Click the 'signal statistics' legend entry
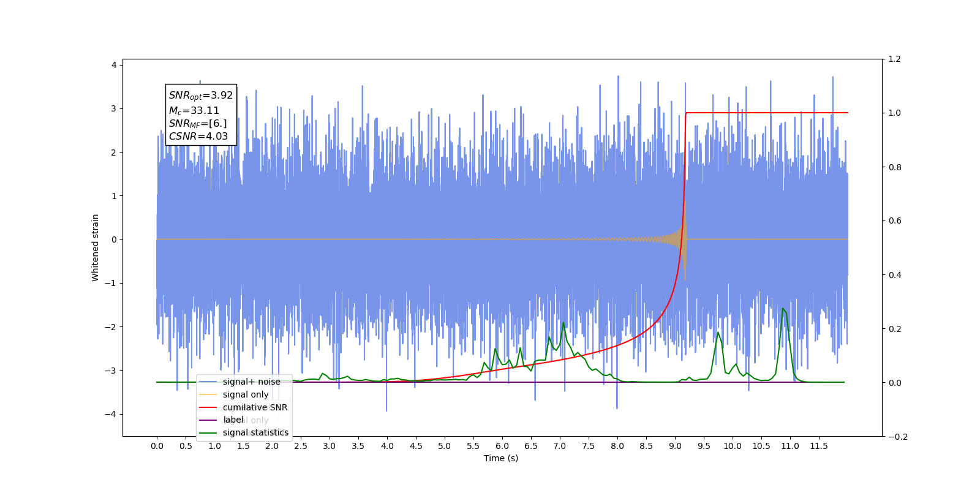Screen dimensions: 980x490 coord(255,432)
